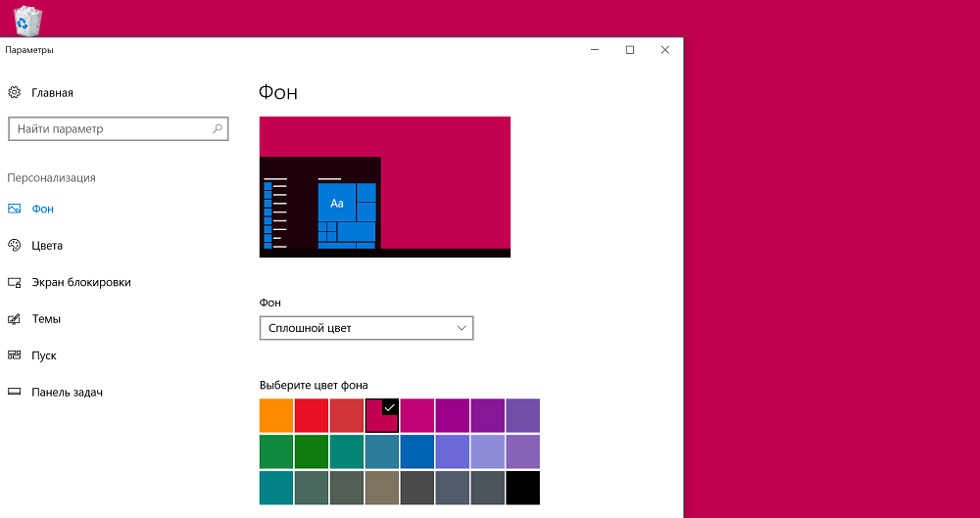Viewport: 980px width, 518px height.
Task: Pick the slate blue-gray swatch, sixth in third row
Action: (x=452, y=488)
